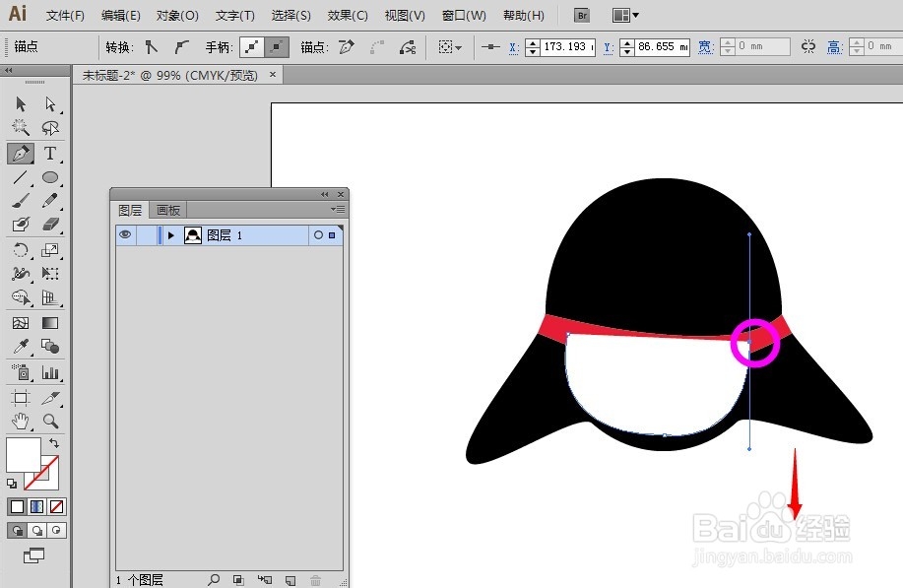Open the arrange documents dropdown
This screenshot has width=903, height=588.
pyautogui.click(x=625, y=16)
